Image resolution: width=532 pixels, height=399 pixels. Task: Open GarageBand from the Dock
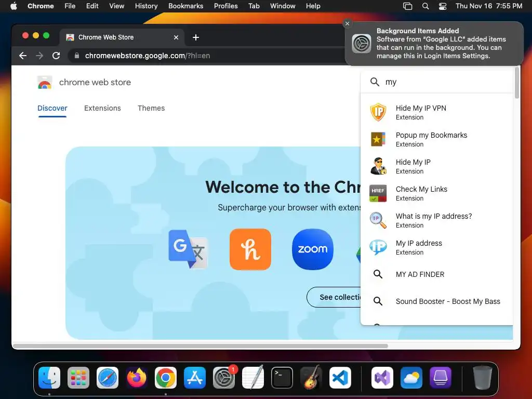[x=311, y=378]
